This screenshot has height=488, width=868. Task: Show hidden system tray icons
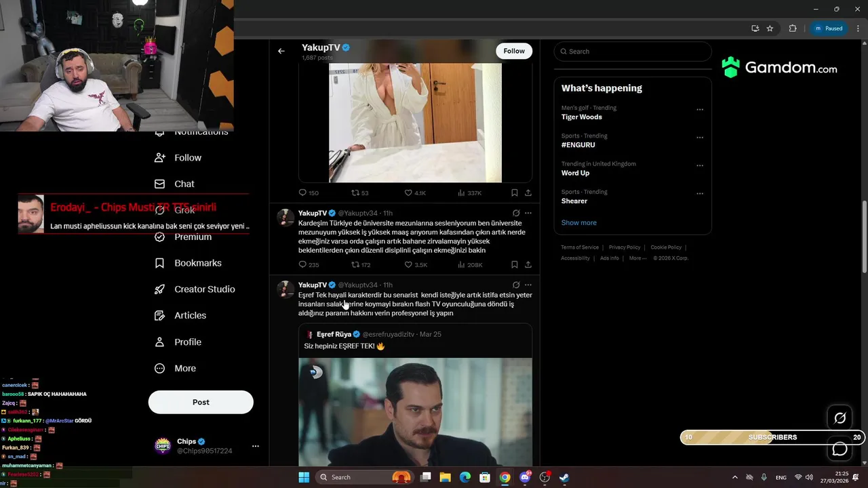(734, 477)
